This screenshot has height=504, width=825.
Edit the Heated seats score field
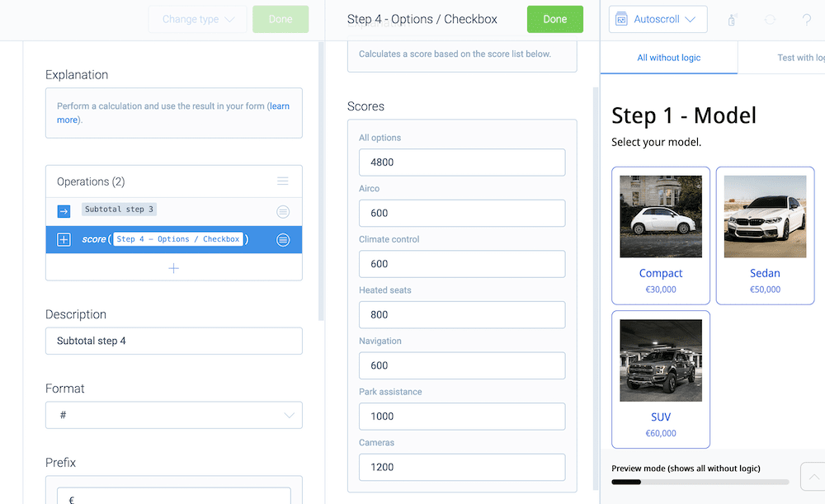(462, 314)
